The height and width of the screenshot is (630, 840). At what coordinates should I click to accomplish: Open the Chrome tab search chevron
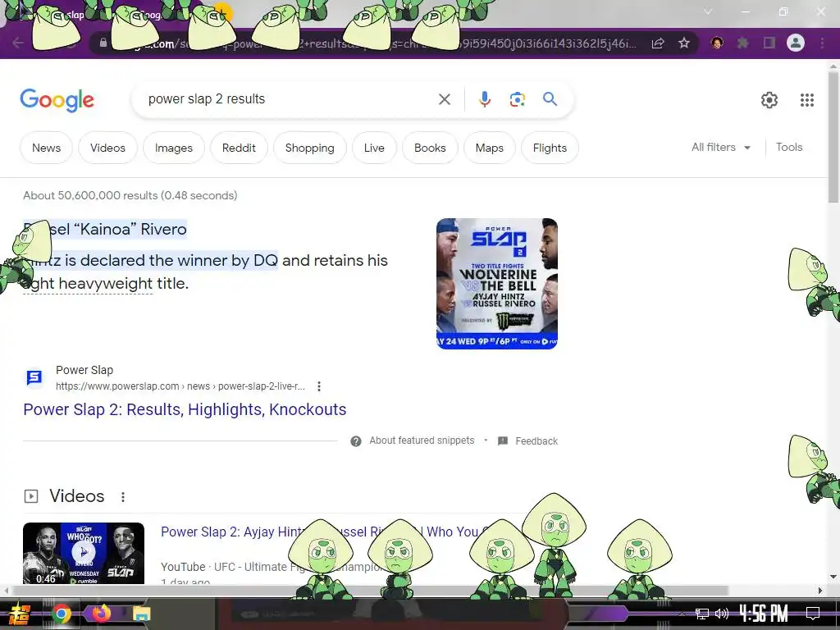[708, 11]
